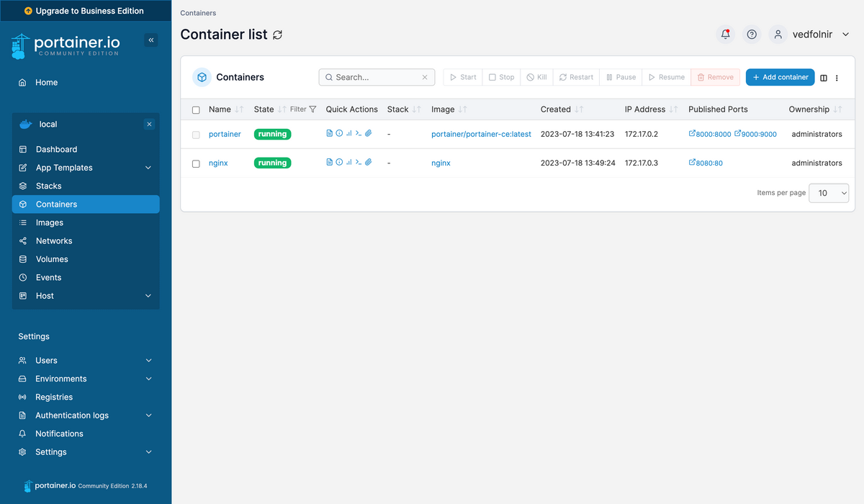Open the logs quick action for portainer
The height and width of the screenshot is (504, 864).
[x=330, y=133]
